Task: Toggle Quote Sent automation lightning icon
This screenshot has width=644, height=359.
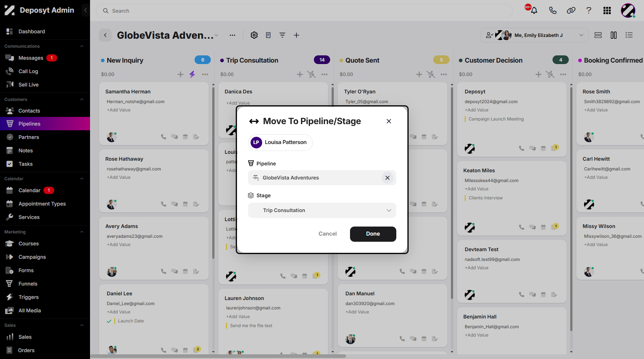Action: (431, 74)
